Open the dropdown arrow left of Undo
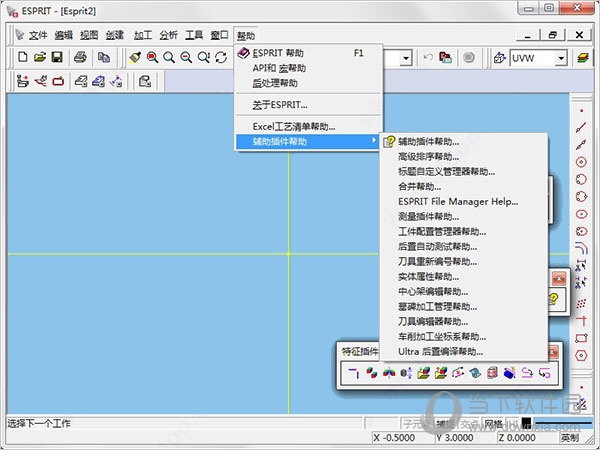This screenshot has width=600, height=450. click(406, 58)
